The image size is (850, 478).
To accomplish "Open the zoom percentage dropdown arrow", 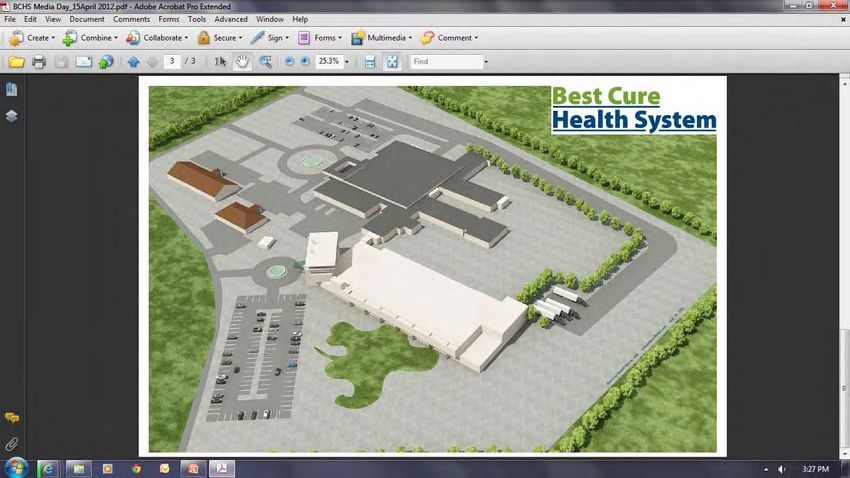I will (x=347, y=62).
